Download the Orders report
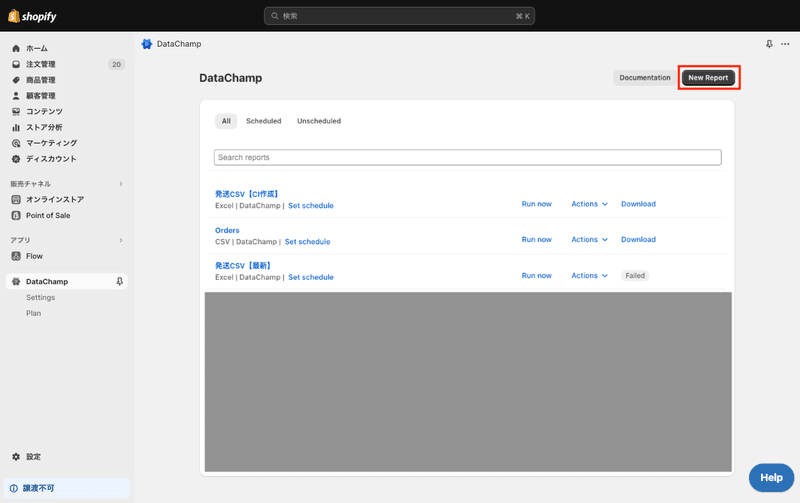The height and width of the screenshot is (503, 800). 638,239
